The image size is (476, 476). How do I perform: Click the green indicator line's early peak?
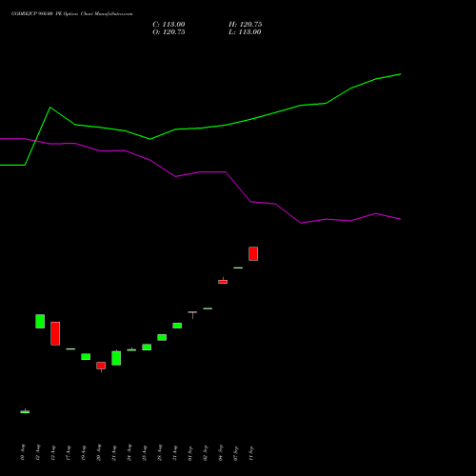coord(50,108)
